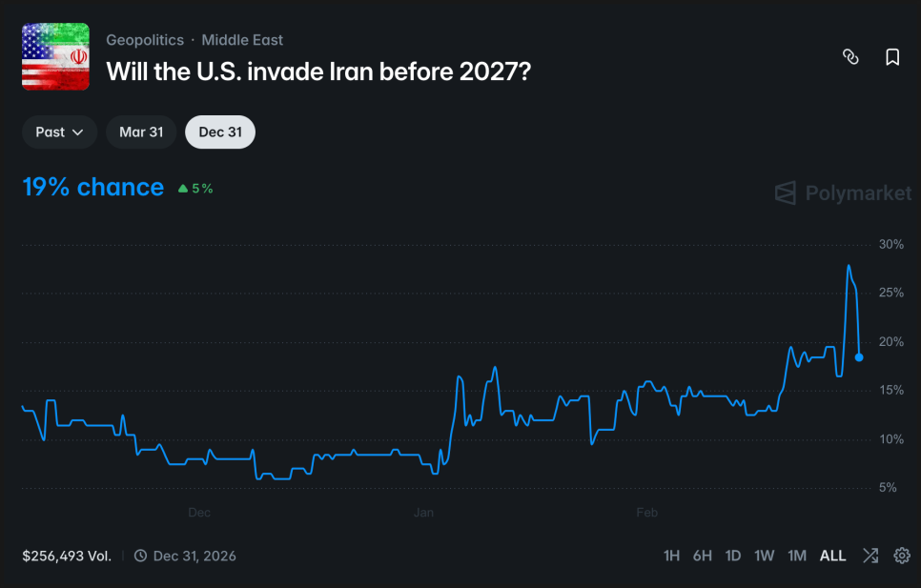Viewport: 921px width, 588px height.
Task: Select the Dec 31 date tab
Action: tap(220, 132)
